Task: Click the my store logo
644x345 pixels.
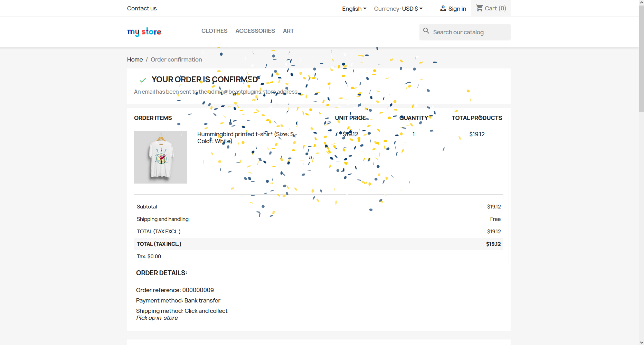Action: [144, 31]
